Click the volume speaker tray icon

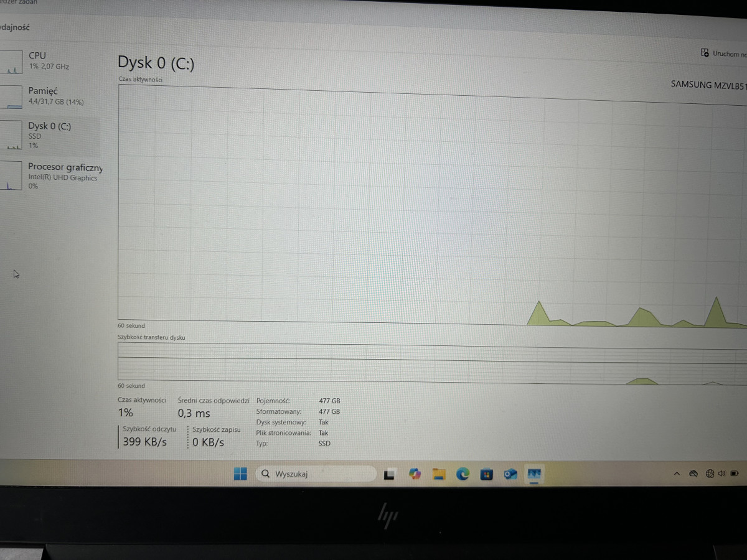pyautogui.click(x=722, y=474)
